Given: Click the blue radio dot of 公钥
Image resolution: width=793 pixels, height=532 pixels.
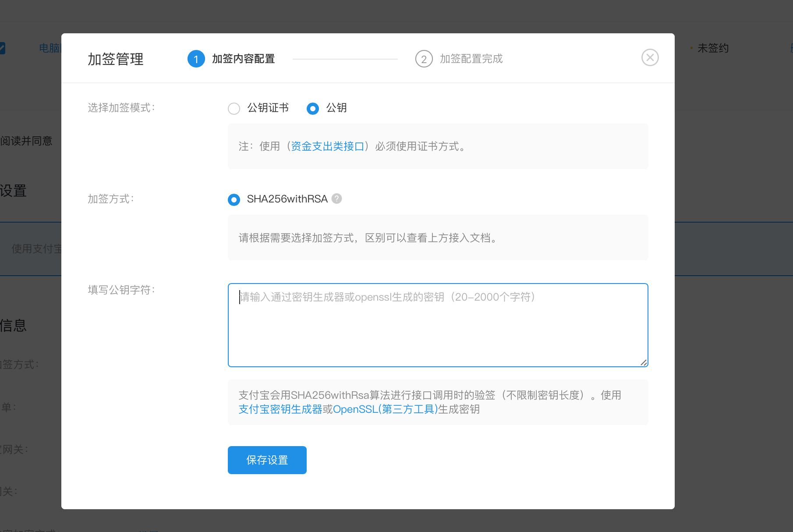Looking at the screenshot, I should point(313,108).
